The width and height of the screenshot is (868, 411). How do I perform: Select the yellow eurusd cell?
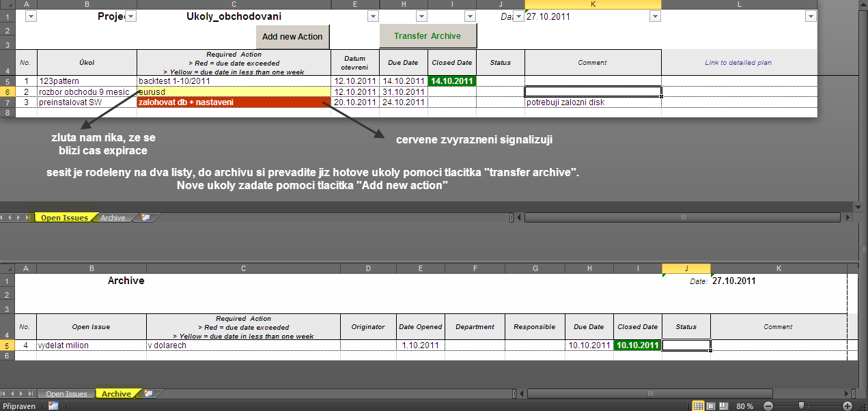(234, 91)
